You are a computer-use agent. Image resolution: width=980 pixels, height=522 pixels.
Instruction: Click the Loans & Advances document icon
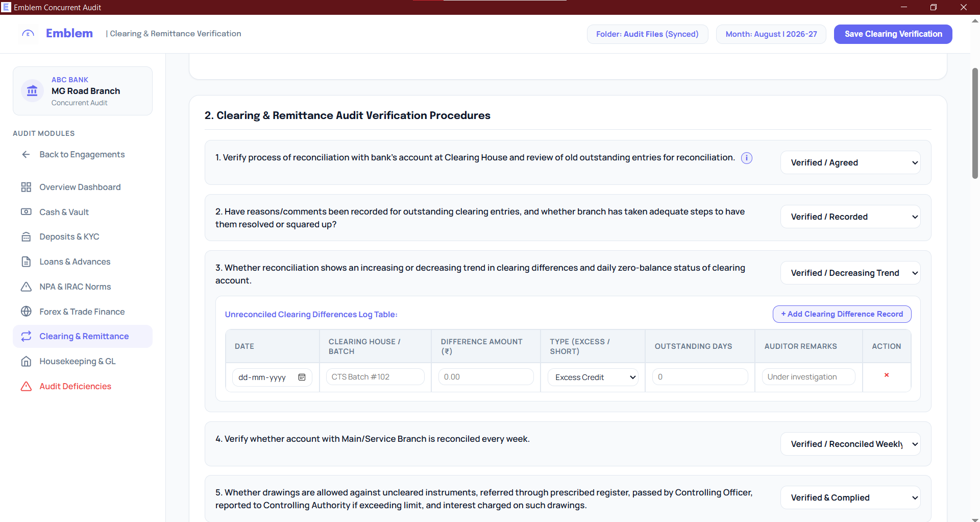(x=26, y=262)
